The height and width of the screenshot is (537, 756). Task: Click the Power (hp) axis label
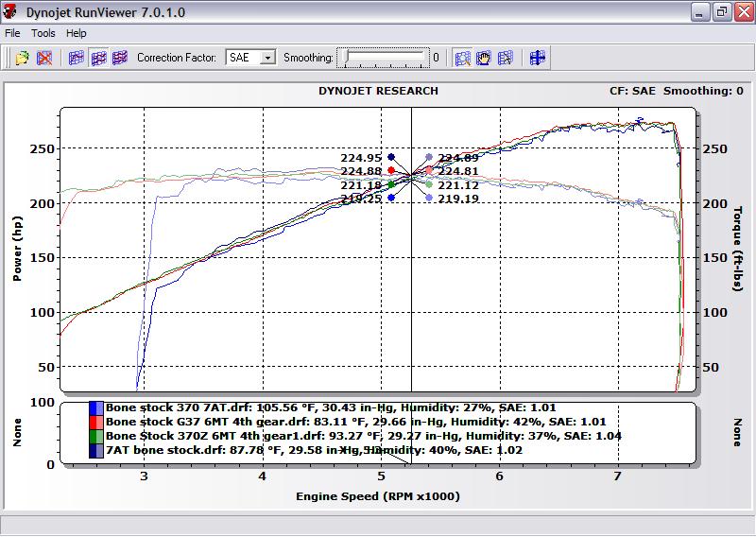tap(17, 248)
